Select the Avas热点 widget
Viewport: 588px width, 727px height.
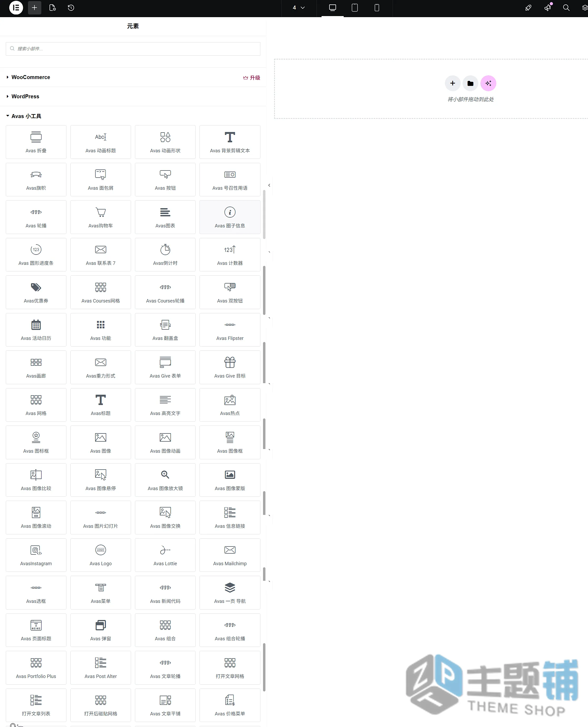(x=230, y=405)
